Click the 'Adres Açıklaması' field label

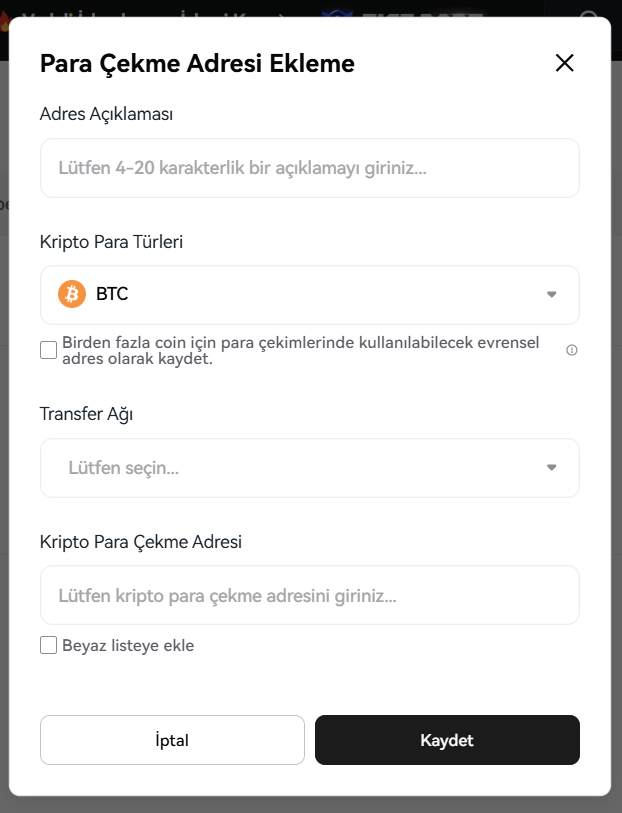pos(106,114)
